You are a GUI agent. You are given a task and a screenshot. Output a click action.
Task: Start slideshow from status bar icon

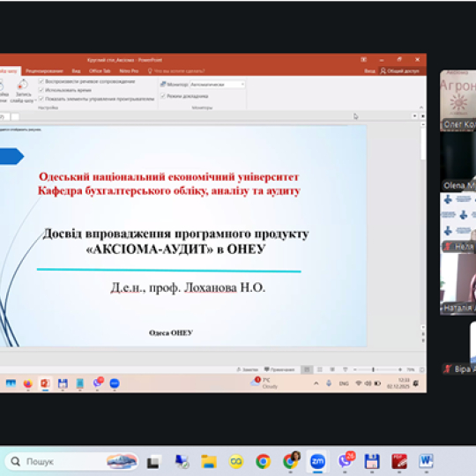pos(346,369)
